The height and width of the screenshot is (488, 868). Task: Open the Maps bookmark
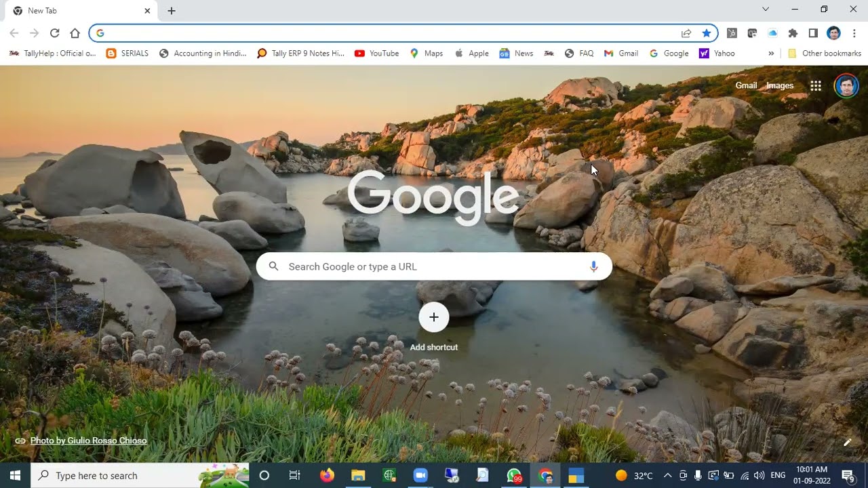click(427, 54)
